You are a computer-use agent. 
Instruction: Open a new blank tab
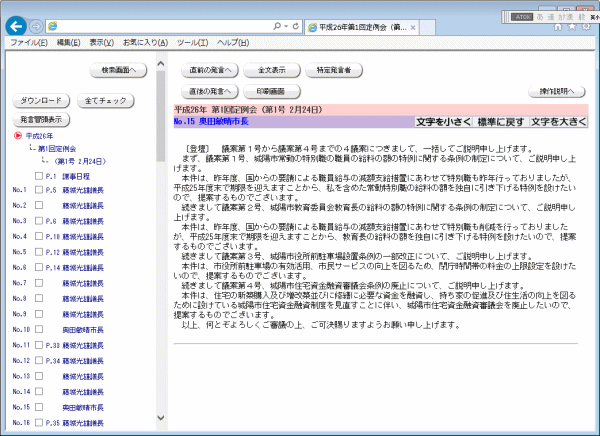point(427,28)
